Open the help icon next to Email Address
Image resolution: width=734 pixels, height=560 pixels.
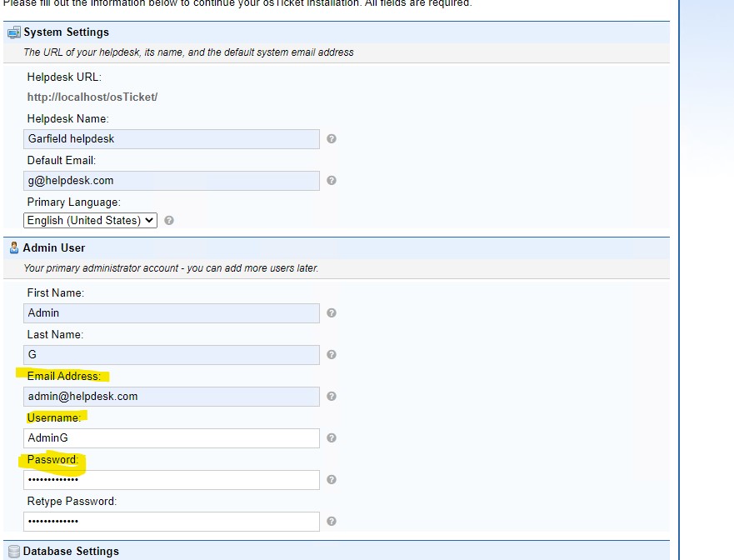(331, 396)
